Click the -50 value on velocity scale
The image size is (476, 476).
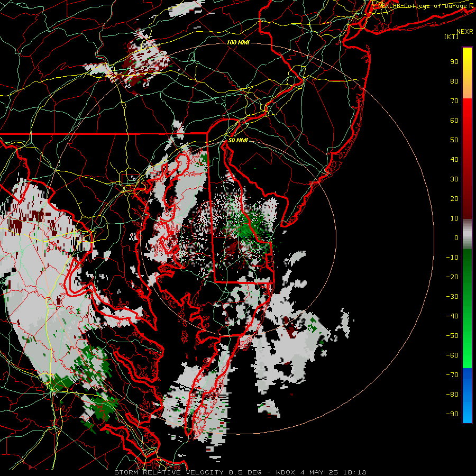click(452, 336)
